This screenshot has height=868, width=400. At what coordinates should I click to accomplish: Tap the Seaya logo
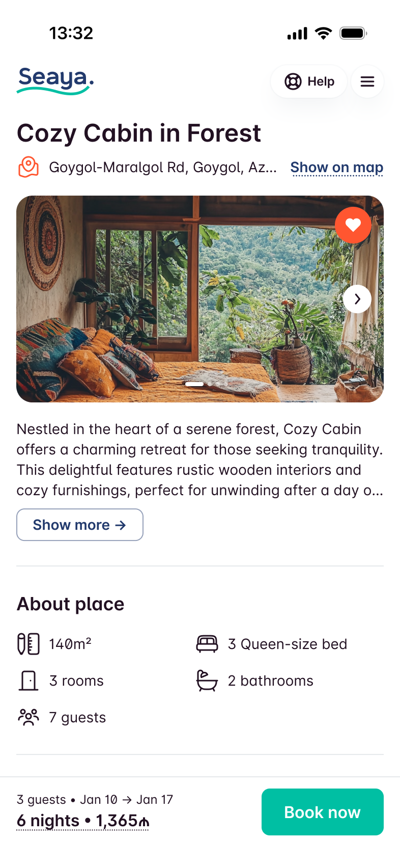point(55,80)
